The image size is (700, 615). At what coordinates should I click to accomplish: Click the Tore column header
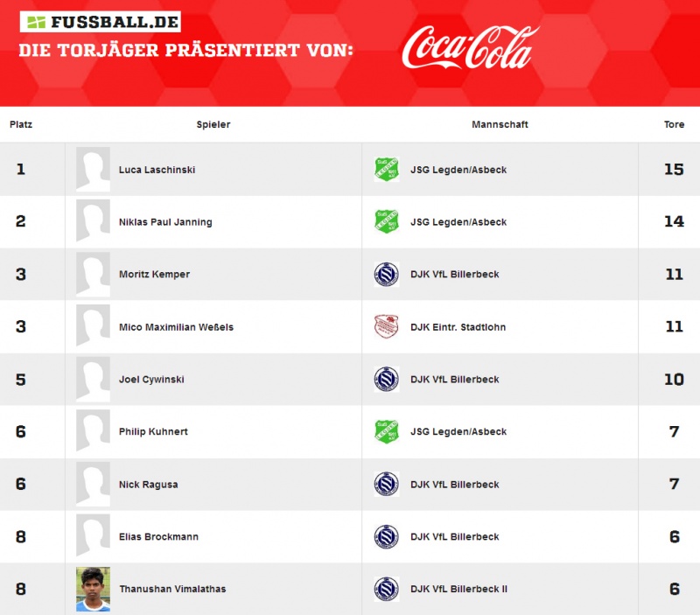tap(674, 124)
